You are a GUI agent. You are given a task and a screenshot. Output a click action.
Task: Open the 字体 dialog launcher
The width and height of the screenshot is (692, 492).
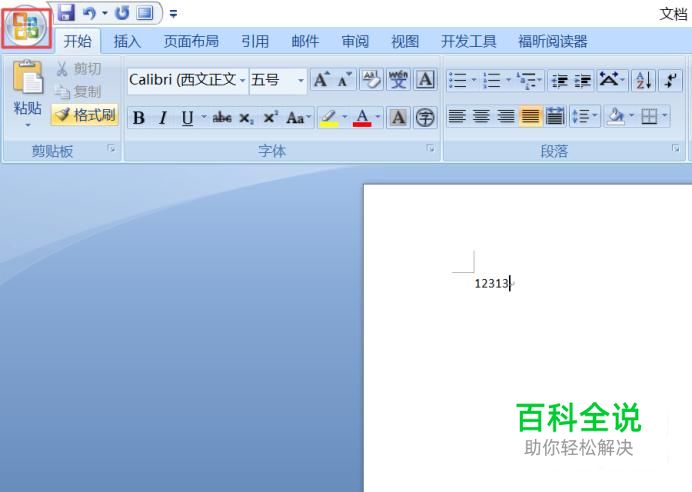pyautogui.click(x=430, y=148)
